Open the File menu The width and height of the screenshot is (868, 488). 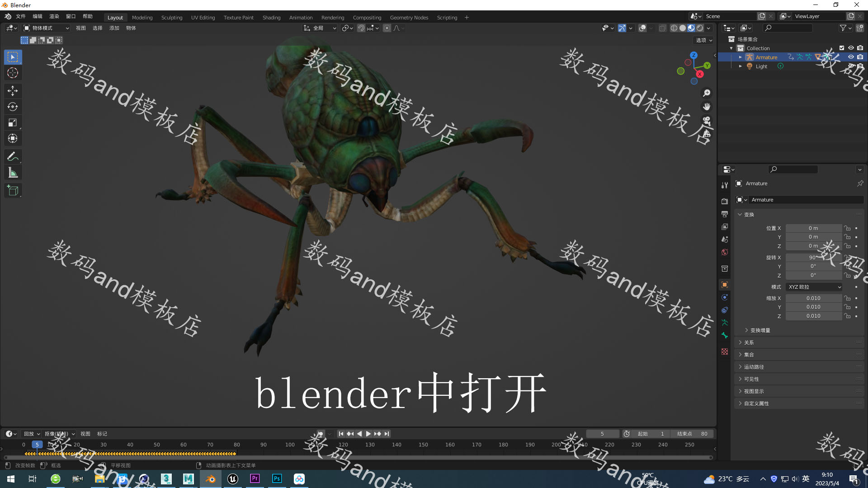(x=21, y=16)
